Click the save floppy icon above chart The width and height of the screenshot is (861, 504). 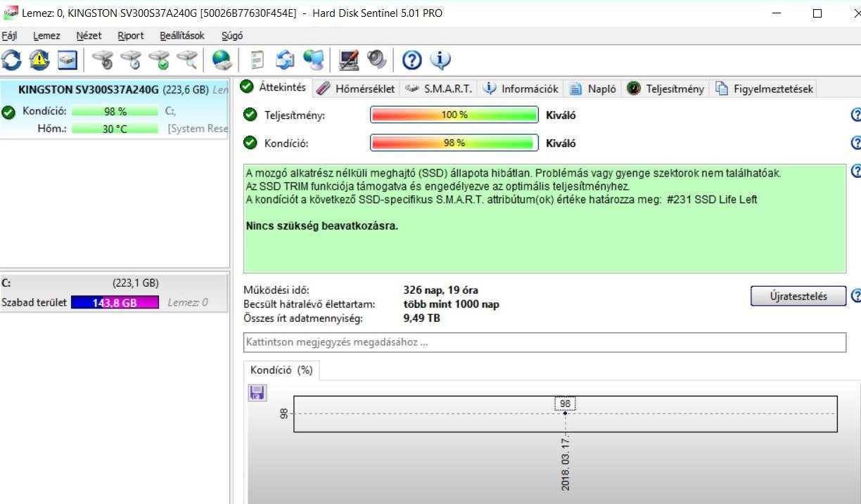coord(257,393)
